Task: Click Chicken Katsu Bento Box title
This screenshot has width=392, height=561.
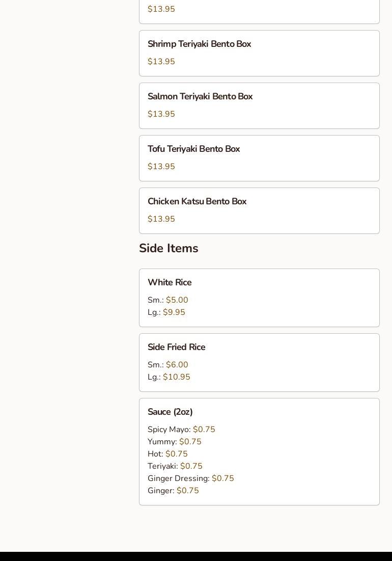Action: coord(197,201)
